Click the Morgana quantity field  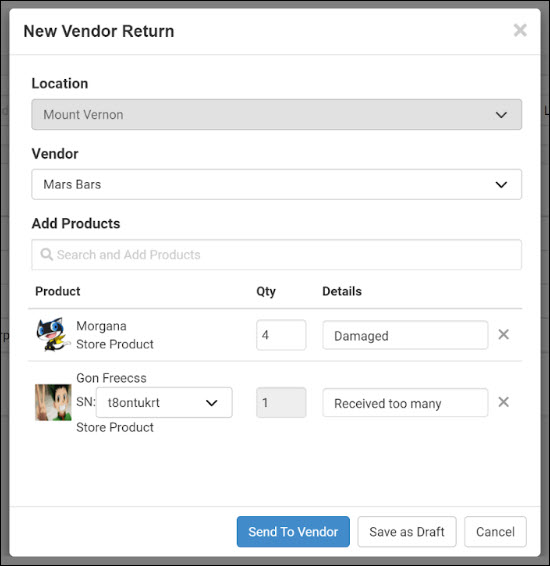click(281, 335)
